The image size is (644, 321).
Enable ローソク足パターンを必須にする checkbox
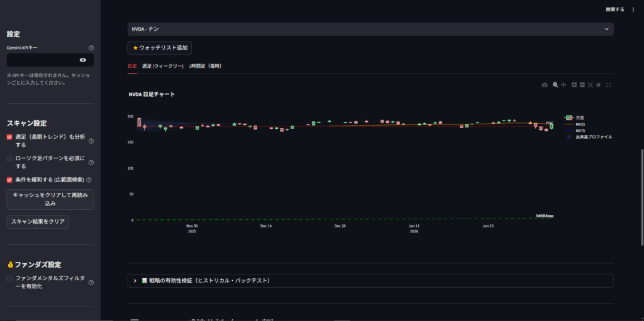tap(9, 158)
